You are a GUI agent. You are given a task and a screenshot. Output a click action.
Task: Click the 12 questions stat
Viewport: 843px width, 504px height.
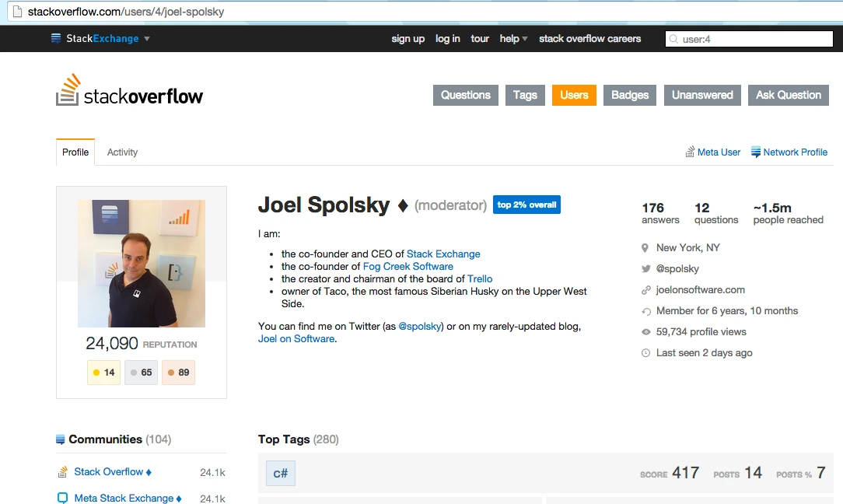tap(716, 213)
